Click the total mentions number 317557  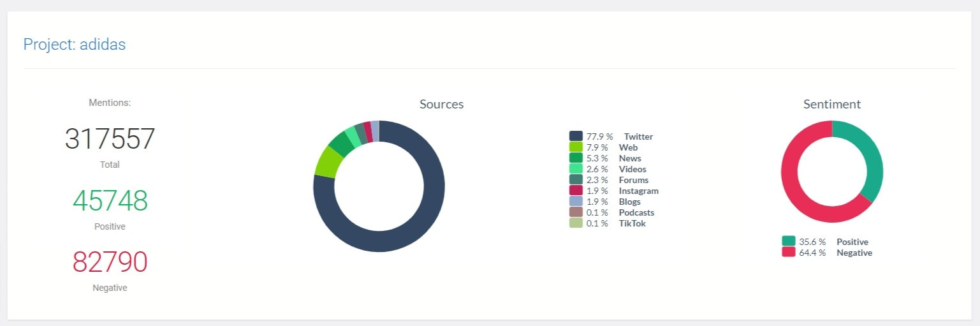pyautogui.click(x=110, y=138)
